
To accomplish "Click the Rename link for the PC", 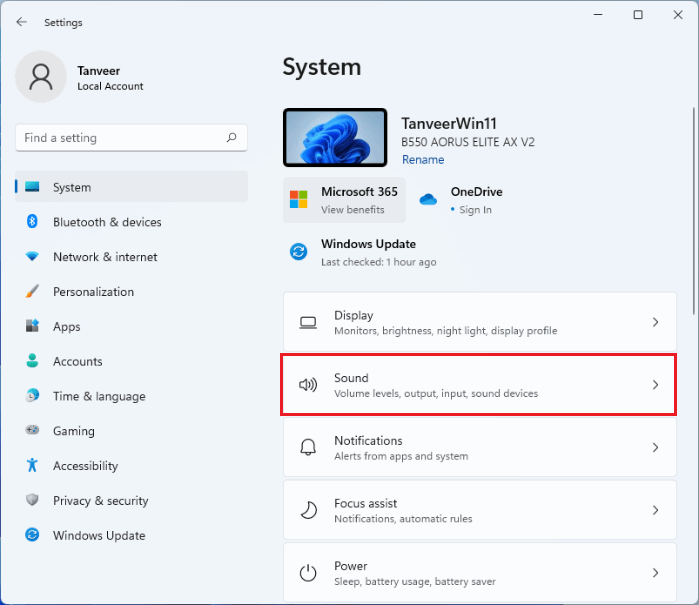I will coord(423,160).
